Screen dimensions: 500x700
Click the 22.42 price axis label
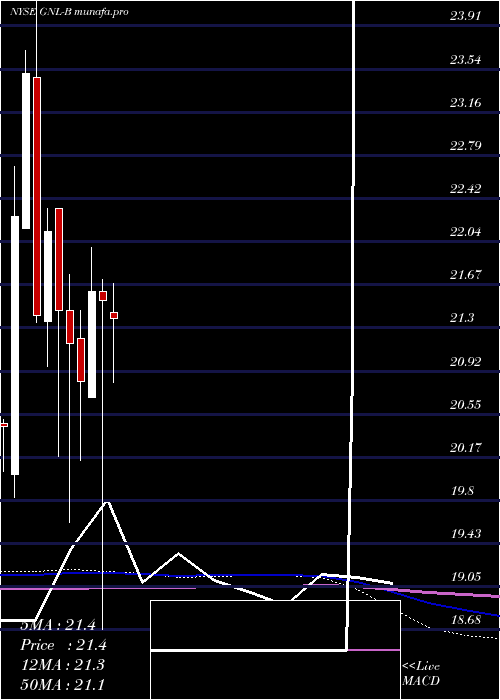pyautogui.click(x=466, y=188)
